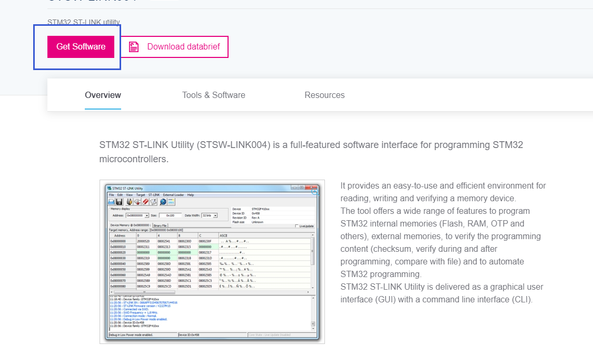The image size is (593, 364).
Task: Click the Connect to target plug icon
Action: [x=129, y=202]
